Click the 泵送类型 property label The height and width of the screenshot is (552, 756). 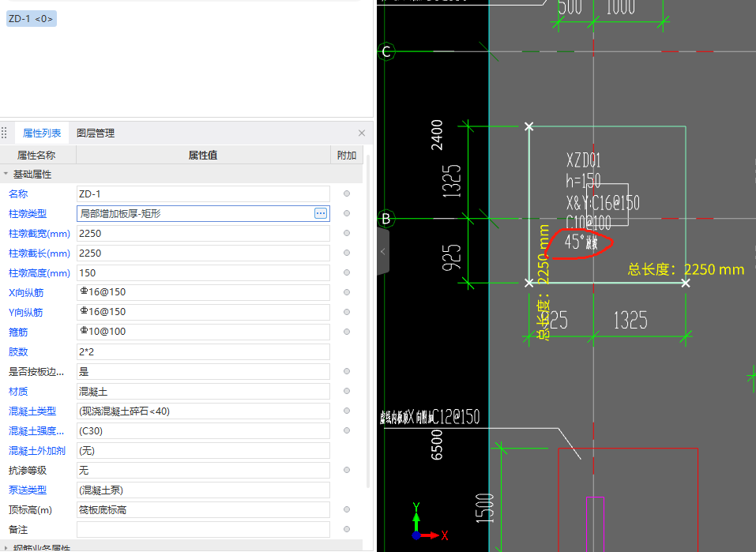28,490
